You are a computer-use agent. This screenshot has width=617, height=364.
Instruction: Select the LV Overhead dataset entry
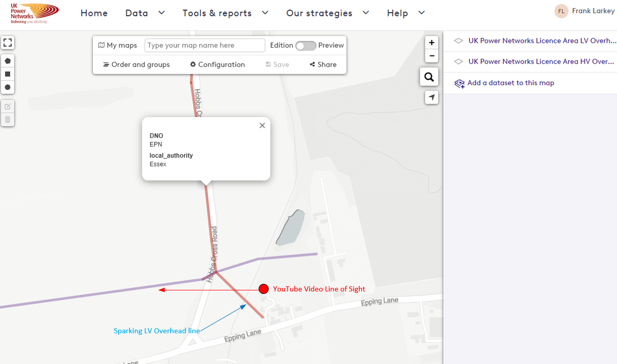click(530, 41)
